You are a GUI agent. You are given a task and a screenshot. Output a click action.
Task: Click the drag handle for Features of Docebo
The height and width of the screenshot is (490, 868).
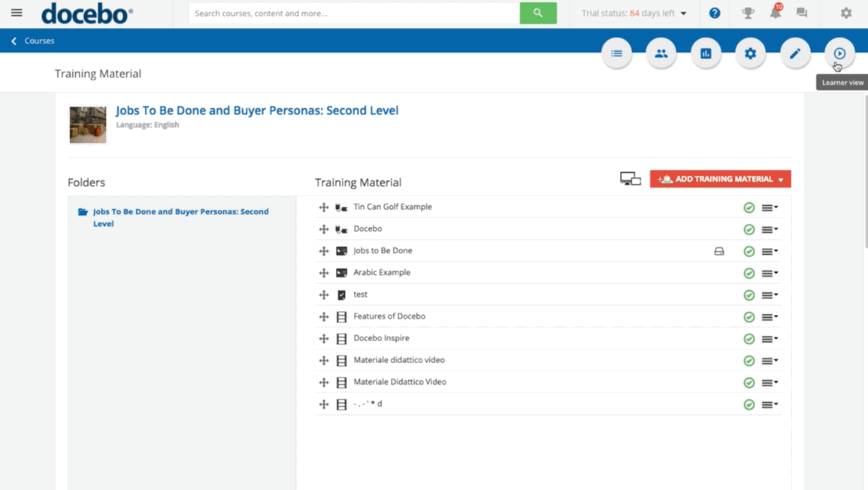click(x=324, y=316)
